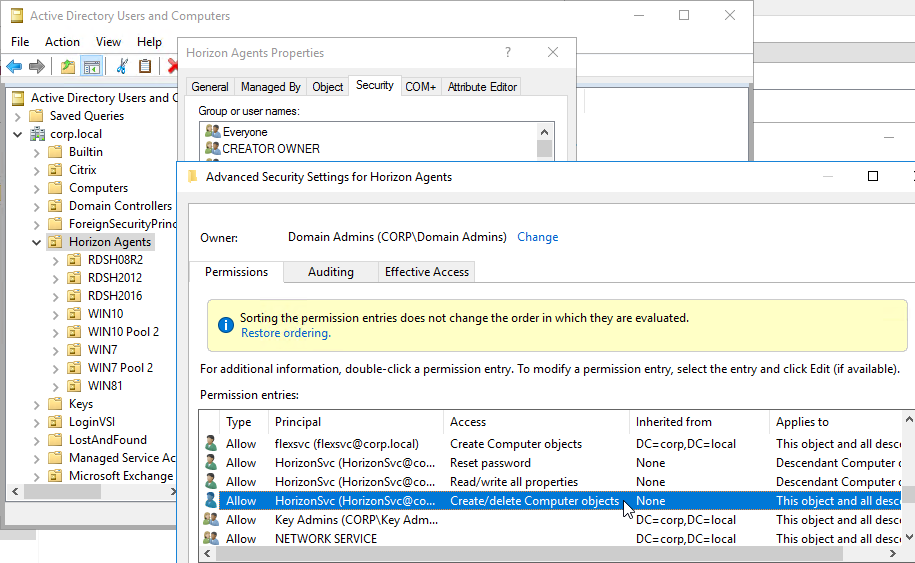Select the HorizonSvc Reset password entry
The width and height of the screenshot is (915, 563).
(x=551, y=463)
